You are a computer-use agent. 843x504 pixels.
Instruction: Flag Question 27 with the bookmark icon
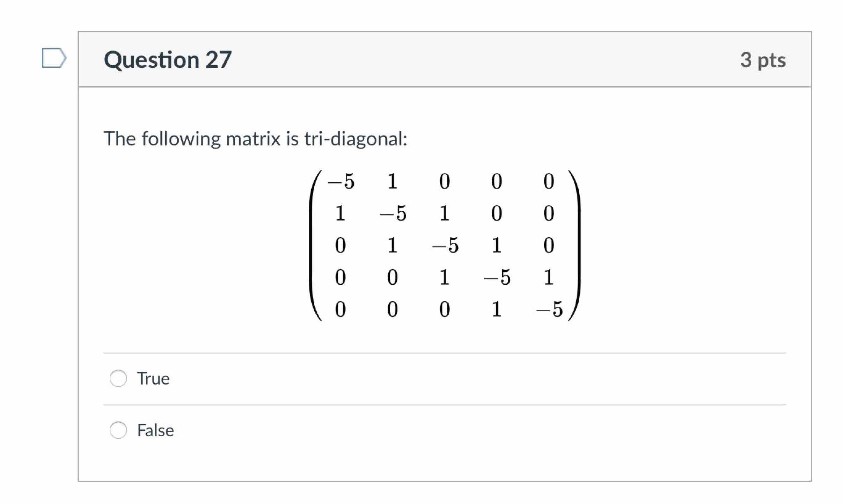pos(54,58)
